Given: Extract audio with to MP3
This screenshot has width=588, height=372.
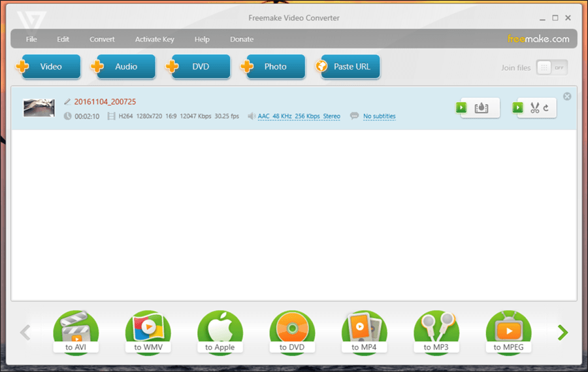Looking at the screenshot, I should point(436,332).
